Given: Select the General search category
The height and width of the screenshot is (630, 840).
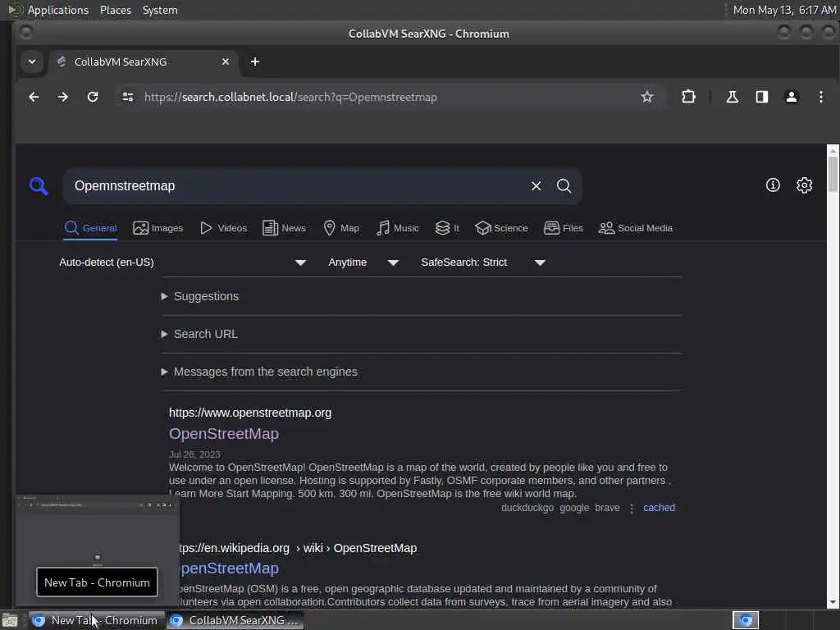Looking at the screenshot, I should (90, 228).
